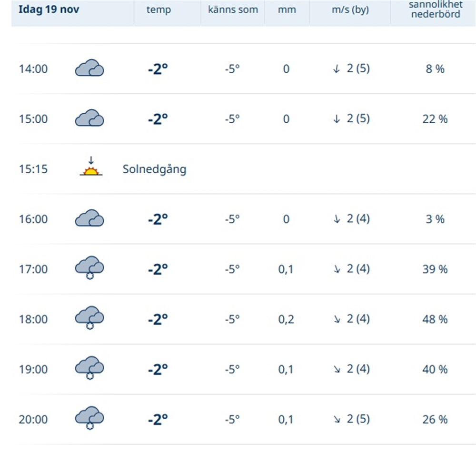The height and width of the screenshot is (453, 476).
Task: Click the cloud icon for 15:00
Action: 89,118
